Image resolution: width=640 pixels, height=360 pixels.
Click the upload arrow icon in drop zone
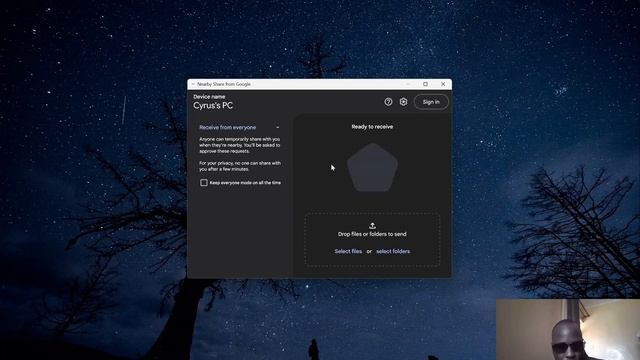click(x=372, y=225)
